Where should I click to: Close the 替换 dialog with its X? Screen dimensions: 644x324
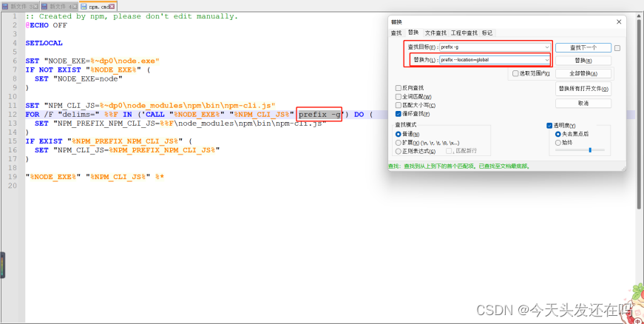[x=619, y=21]
